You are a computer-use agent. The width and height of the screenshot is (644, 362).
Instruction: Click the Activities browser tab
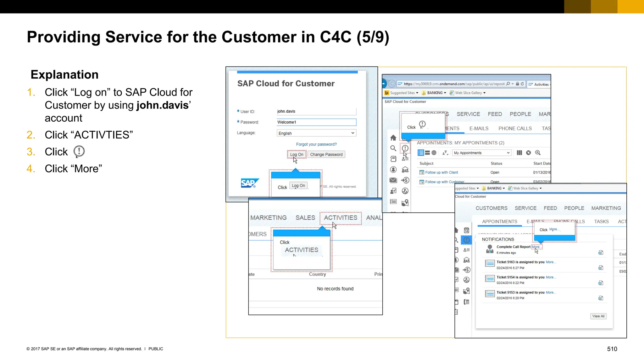(539, 84)
